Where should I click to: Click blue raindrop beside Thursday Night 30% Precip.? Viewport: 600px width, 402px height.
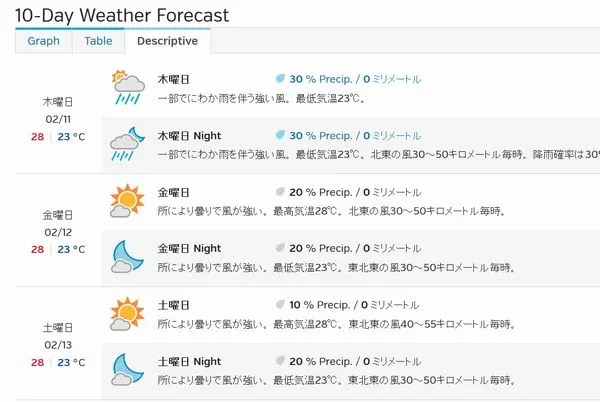(x=280, y=135)
